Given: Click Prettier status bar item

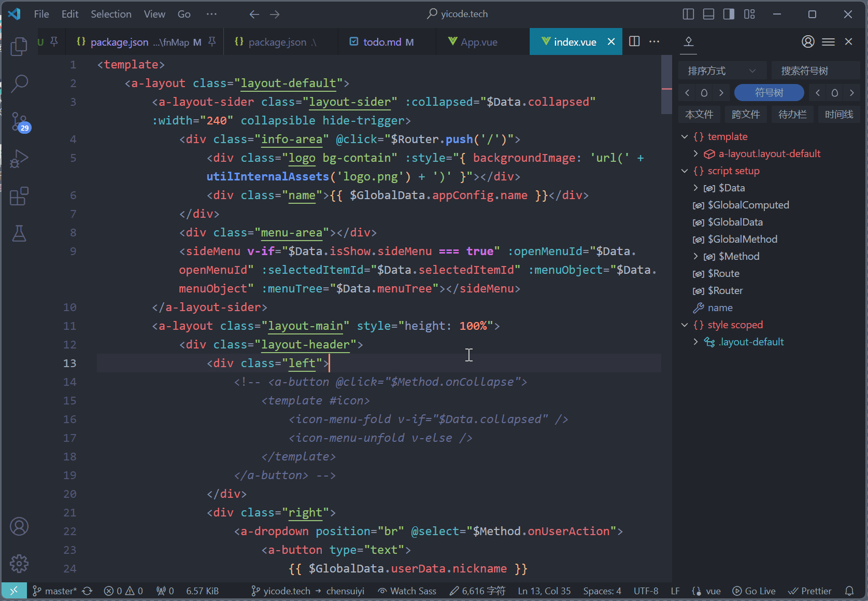Looking at the screenshot, I should coord(810,591).
